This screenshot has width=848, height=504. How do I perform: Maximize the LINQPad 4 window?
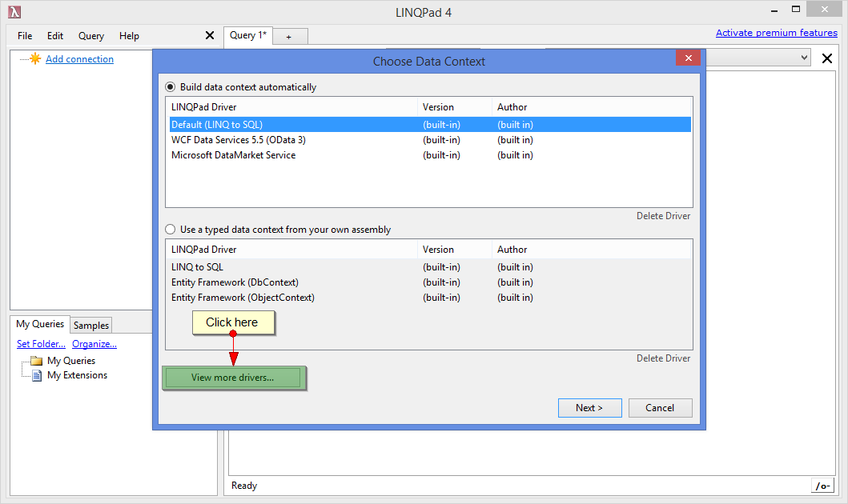795,9
